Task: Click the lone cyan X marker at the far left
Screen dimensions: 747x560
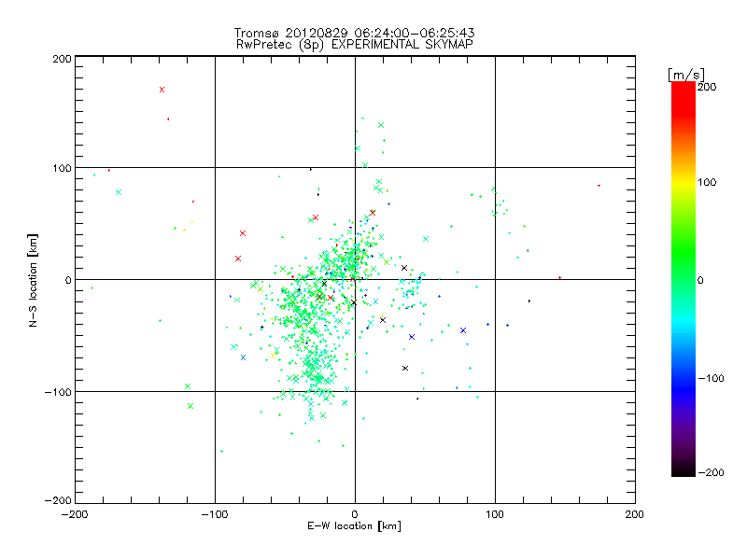Action: pyautogui.click(x=119, y=192)
